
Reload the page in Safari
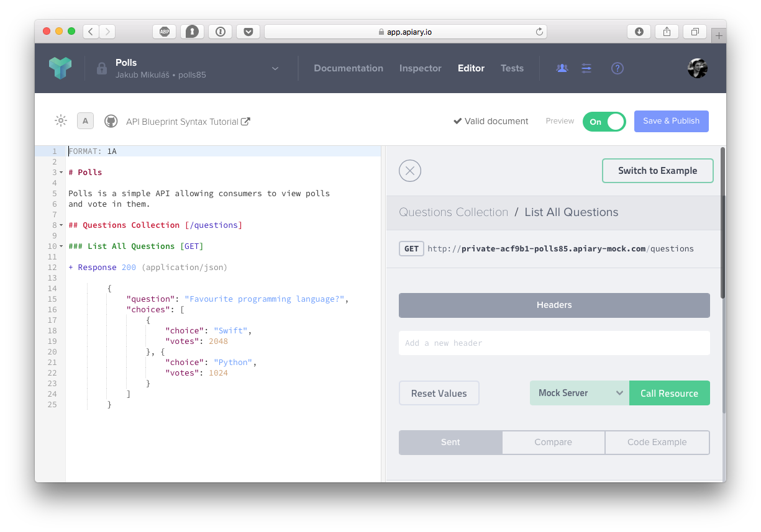[539, 32]
